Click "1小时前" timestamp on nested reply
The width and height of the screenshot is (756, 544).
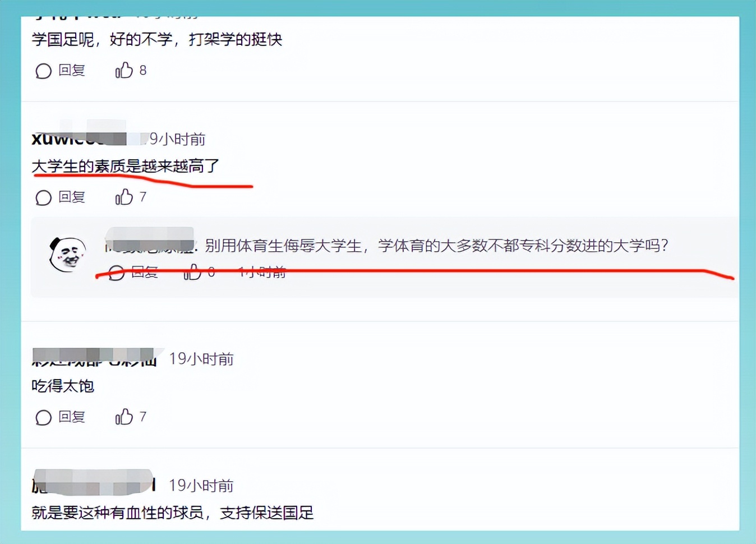point(262,273)
